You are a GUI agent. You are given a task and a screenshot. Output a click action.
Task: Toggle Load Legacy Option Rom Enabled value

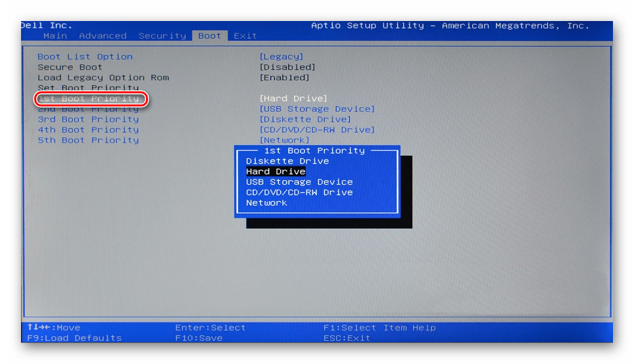tap(285, 78)
